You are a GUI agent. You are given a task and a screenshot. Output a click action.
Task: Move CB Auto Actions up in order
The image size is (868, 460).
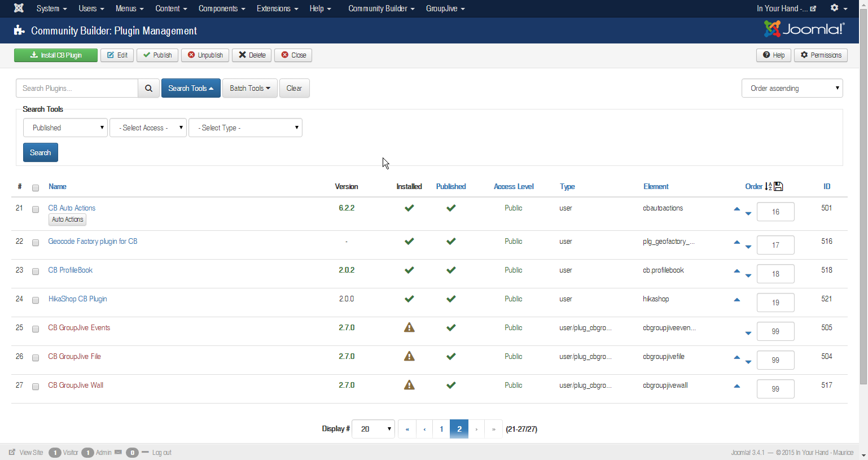pos(737,209)
